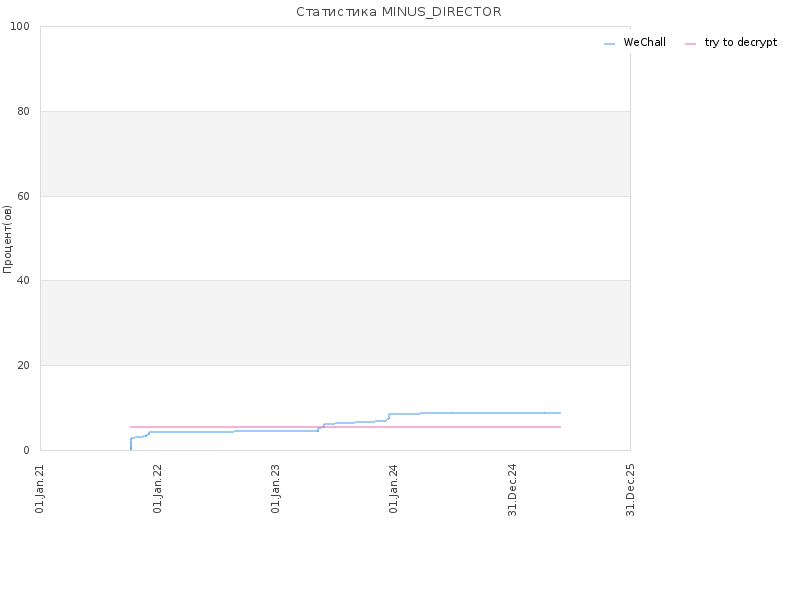Click the 20 y-axis tick label

(23, 366)
